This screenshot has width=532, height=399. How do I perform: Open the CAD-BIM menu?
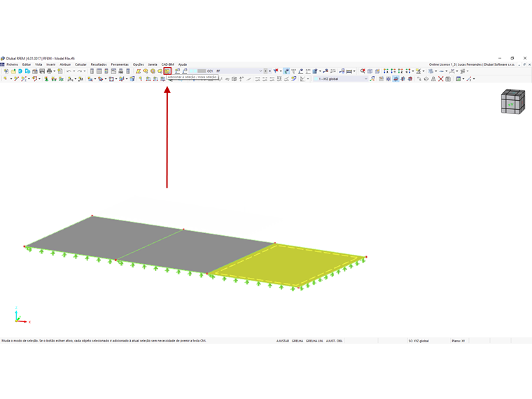[x=167, y=64]
